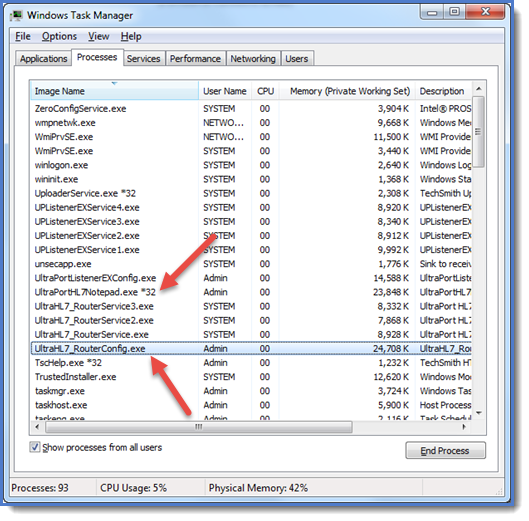529x521 pixels.
Task: Toggle Show processes from all users checkbox
Action: 35,447
